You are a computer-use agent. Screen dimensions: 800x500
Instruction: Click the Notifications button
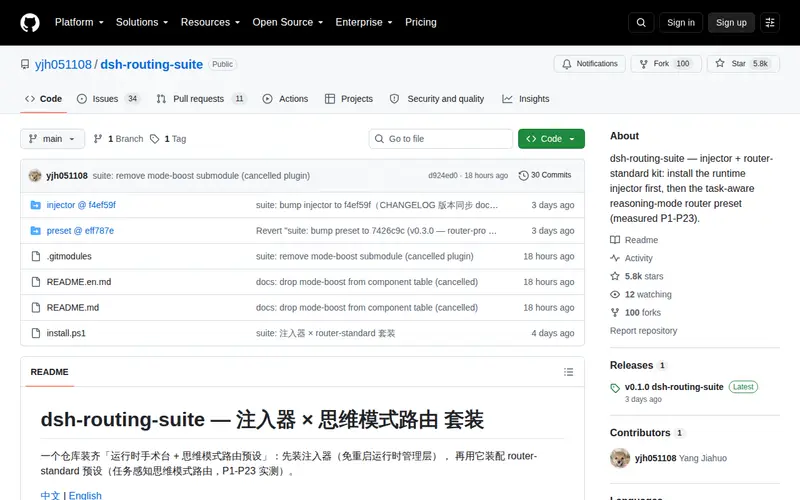click(x=590, y=64)
